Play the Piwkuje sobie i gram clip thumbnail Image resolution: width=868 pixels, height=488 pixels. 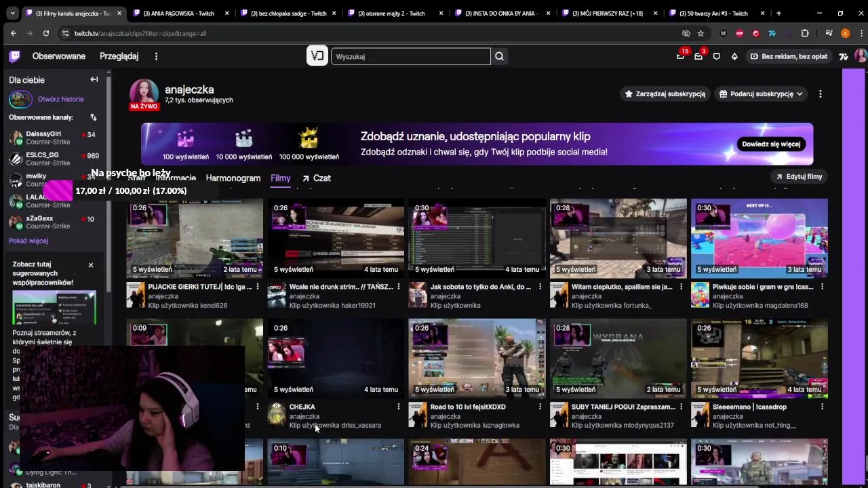click(759, 238)
